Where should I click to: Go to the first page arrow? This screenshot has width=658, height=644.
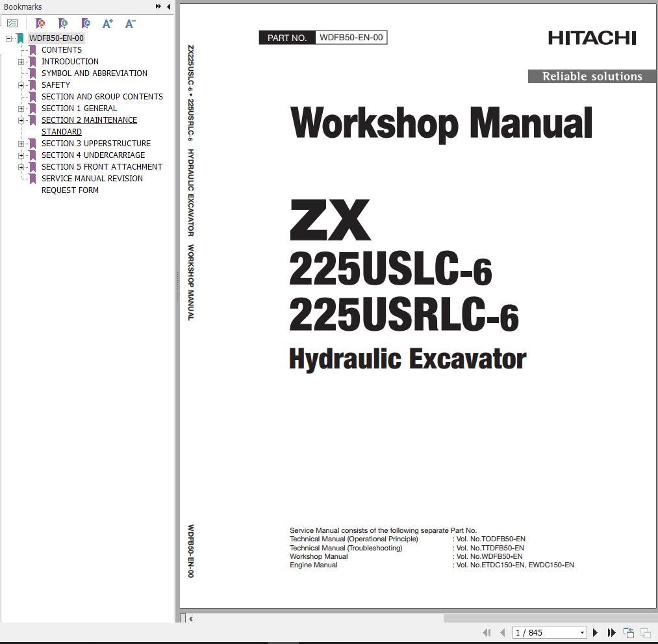(x=487, y=632)
